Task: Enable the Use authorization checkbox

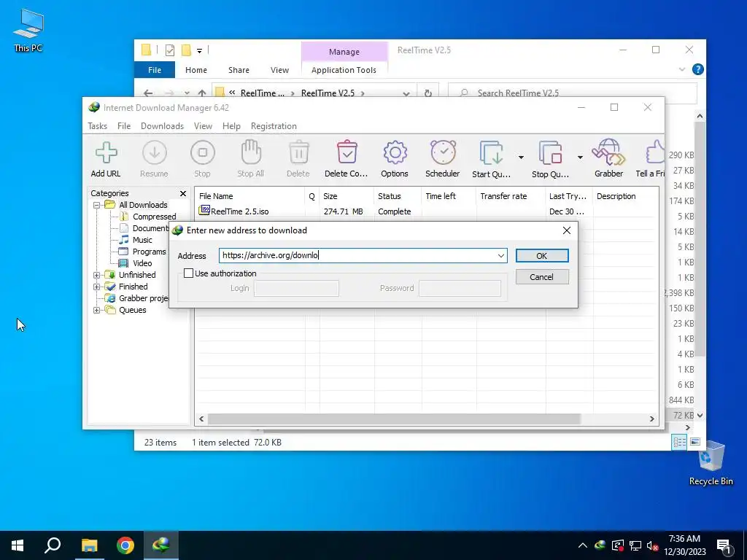Action: (189, 273)
